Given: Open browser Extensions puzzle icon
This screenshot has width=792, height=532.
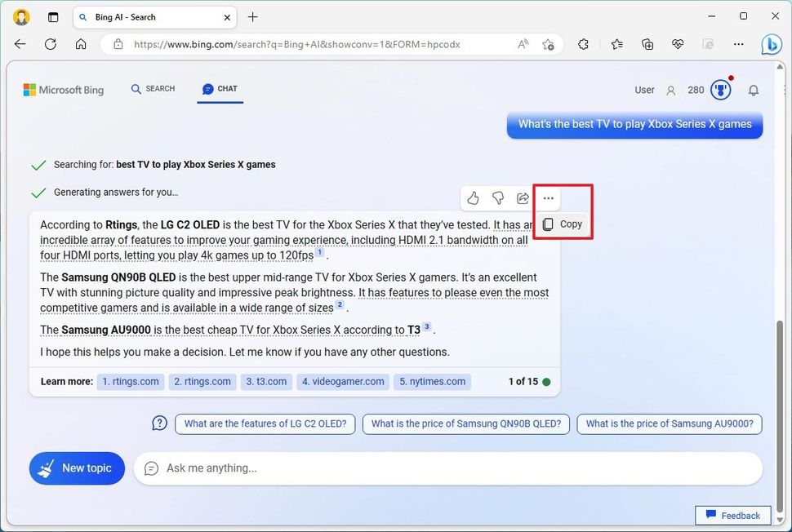Looking at the screenshot, I should coord(583,44).
